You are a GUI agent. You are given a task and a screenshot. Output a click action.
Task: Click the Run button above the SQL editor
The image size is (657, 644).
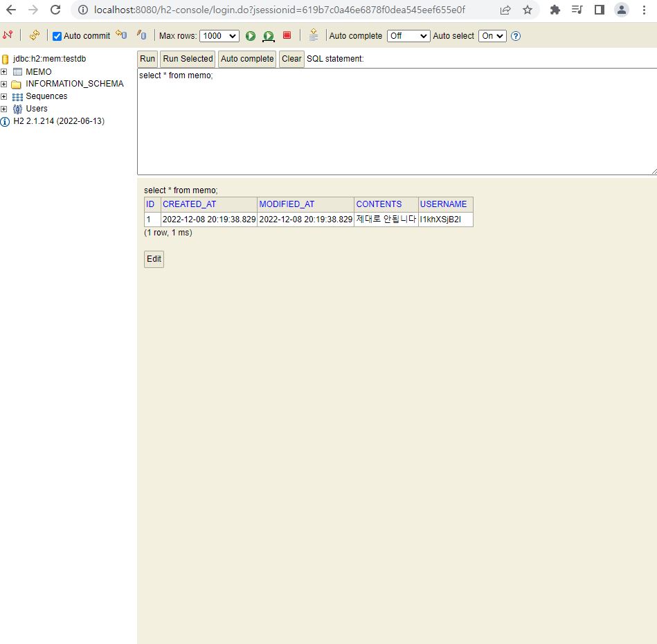pyautogui.click(x=147, y=59)
